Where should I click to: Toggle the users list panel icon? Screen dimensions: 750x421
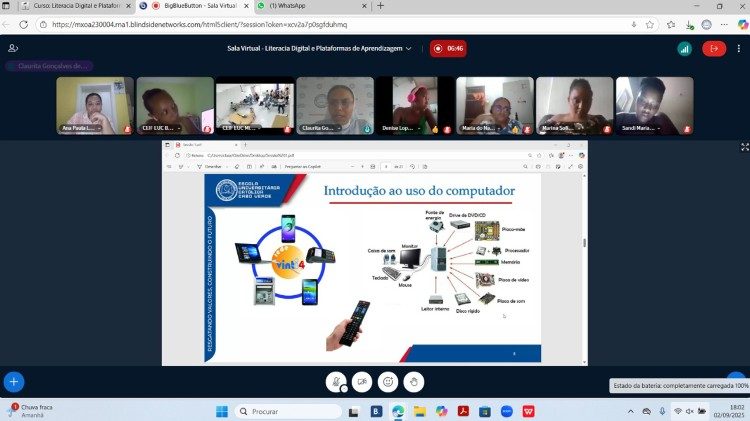coord(13,48)
